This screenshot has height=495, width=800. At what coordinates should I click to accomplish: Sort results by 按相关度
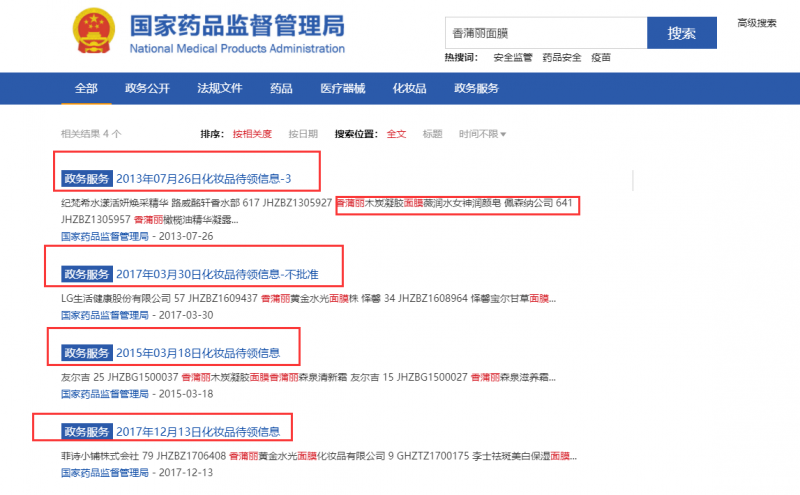pyautogui.click(x=252, y=134)
